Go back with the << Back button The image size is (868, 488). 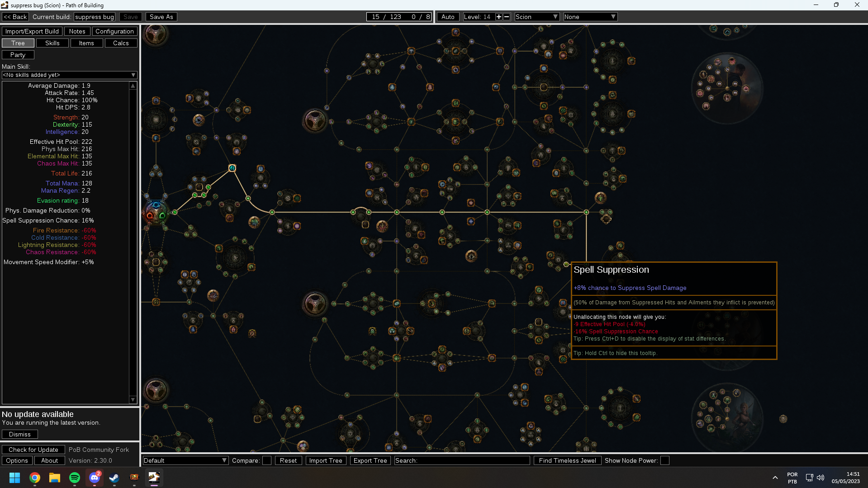point(15,17)
